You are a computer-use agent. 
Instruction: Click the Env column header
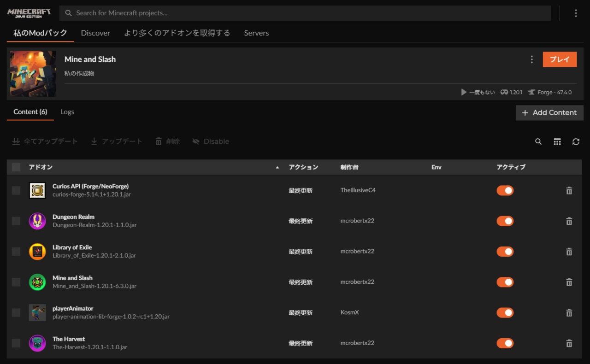click(437, 167)
